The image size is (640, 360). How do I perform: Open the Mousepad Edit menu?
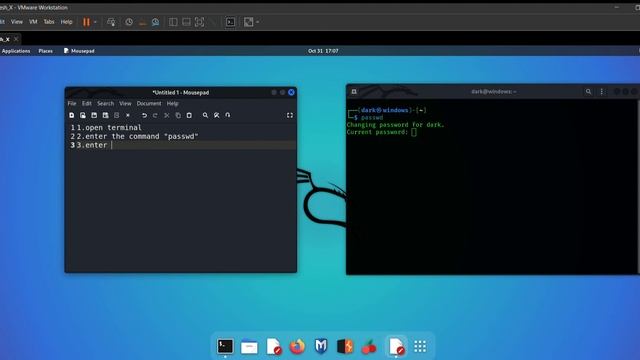click(x=87, y=104)
